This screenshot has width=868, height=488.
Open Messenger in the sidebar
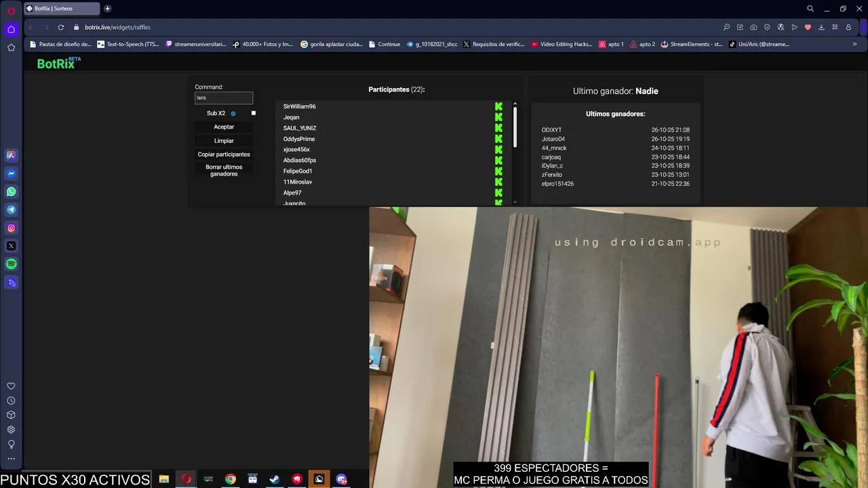pos(11,174)
